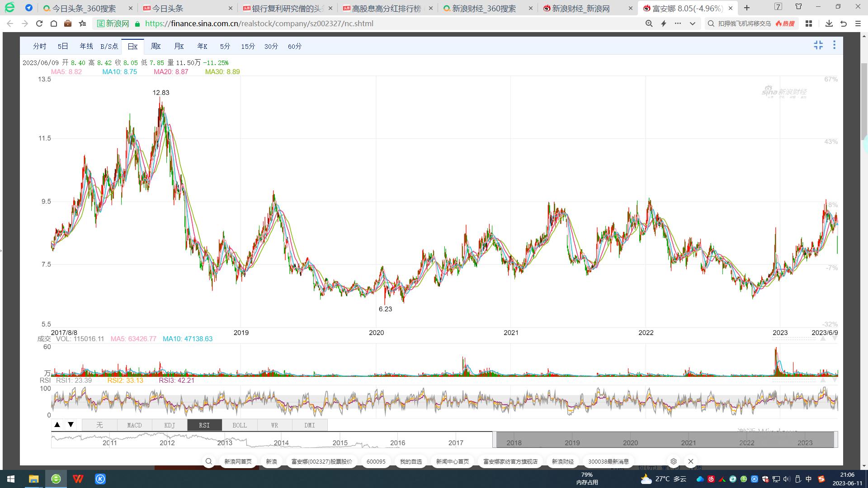The width and height of the screenshot is (868, 488).
Task: Launch WPS Office from taskbar
Action: point(78,479)
